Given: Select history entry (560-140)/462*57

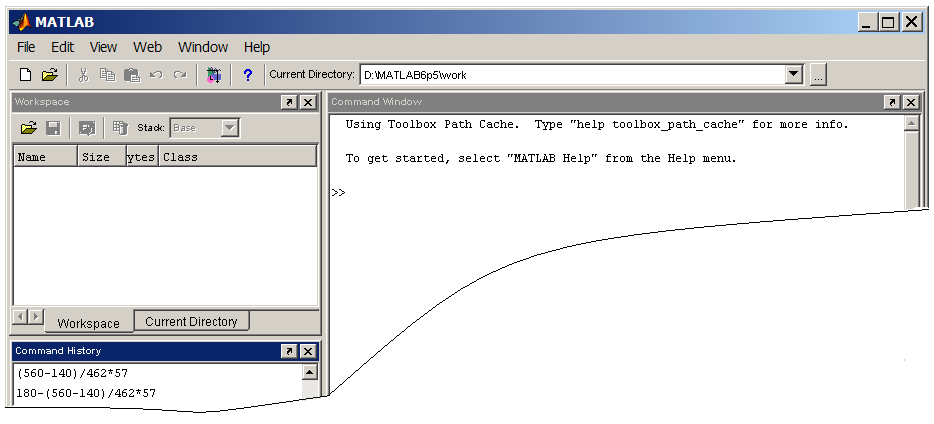Looking at the screenshot, I should point(72,373).
